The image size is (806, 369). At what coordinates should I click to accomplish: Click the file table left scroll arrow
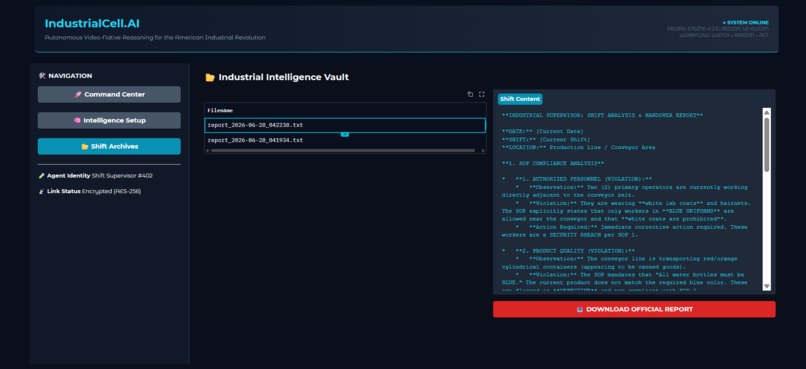pyautogui.click(x=207, y=151)
